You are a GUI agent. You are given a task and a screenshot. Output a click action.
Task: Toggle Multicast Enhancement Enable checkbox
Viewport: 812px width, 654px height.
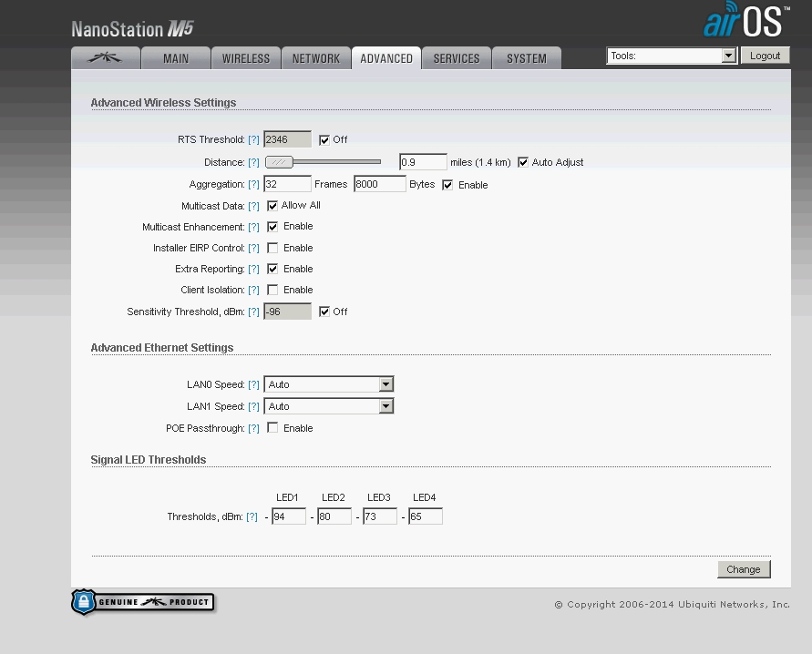[272, 227]
